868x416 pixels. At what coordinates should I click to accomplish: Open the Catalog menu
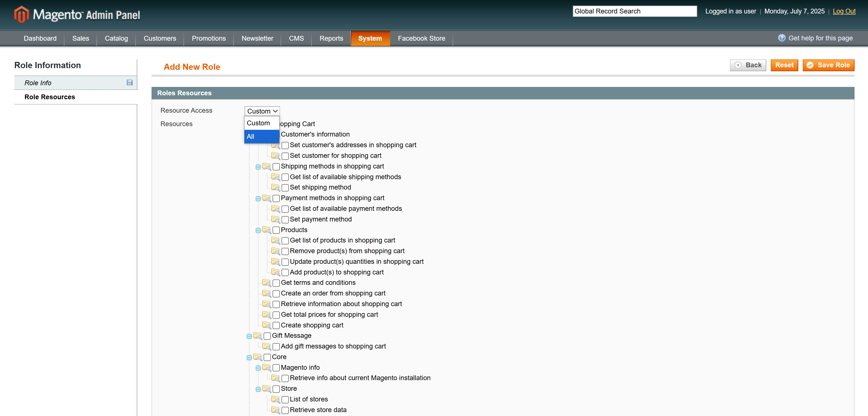[116, 38]
